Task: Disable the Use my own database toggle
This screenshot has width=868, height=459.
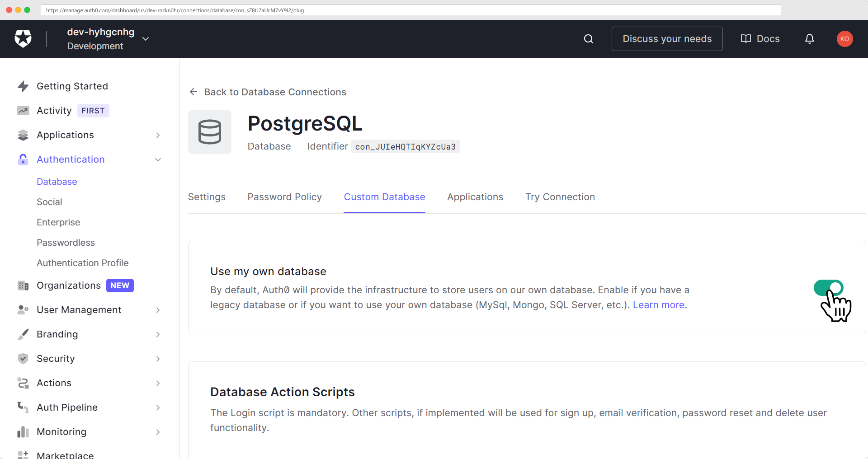Action: [828, 288]
